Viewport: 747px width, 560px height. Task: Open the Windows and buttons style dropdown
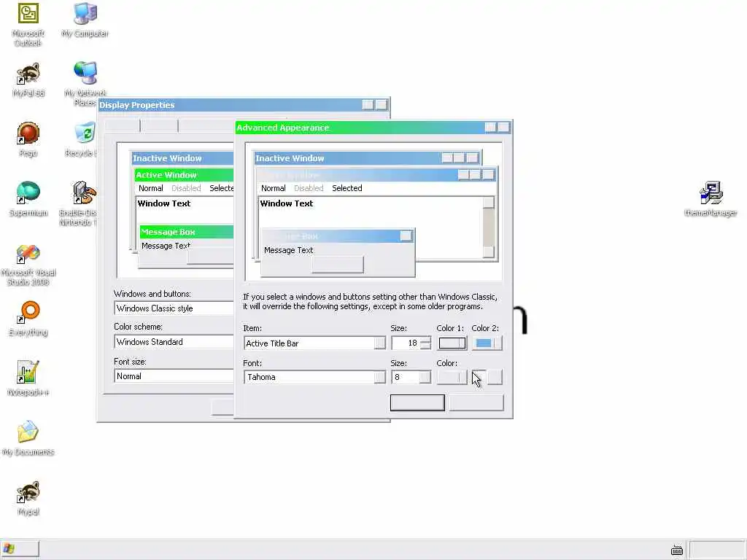coord(174,308)
